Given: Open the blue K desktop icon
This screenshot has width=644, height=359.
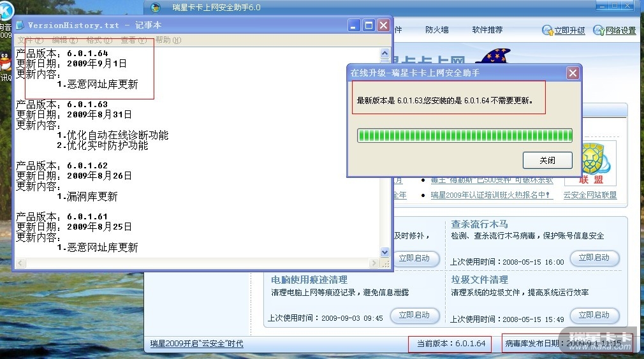Looking at the screenshot, I should click(x=6, y=11).
